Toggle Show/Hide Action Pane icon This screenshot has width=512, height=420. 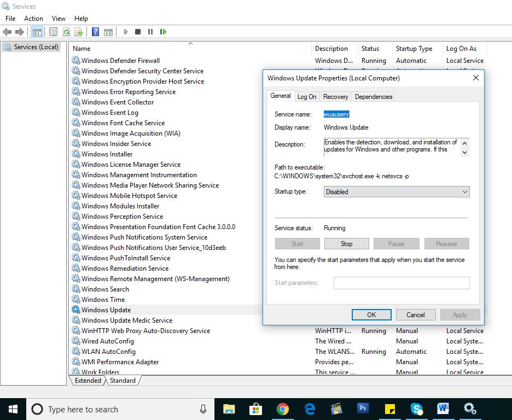(x=108, y=32)
